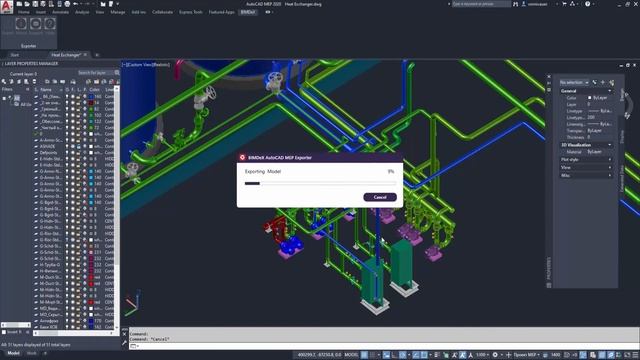This screenshot has height=360, width=640.
Task: Click the new layout plus icon beside Work tab
Action: (45, 353)
